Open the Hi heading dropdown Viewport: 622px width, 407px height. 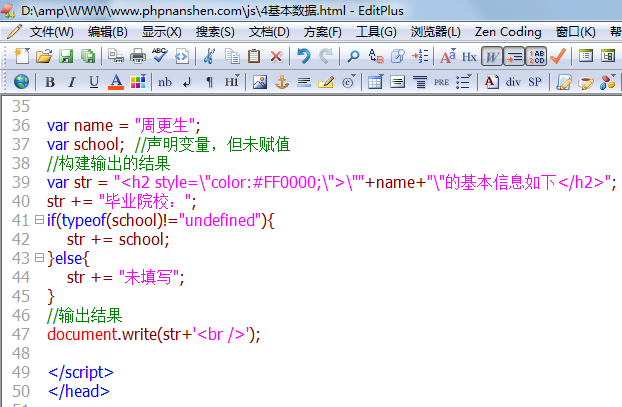pyautogui.click(x=232, y=82)
